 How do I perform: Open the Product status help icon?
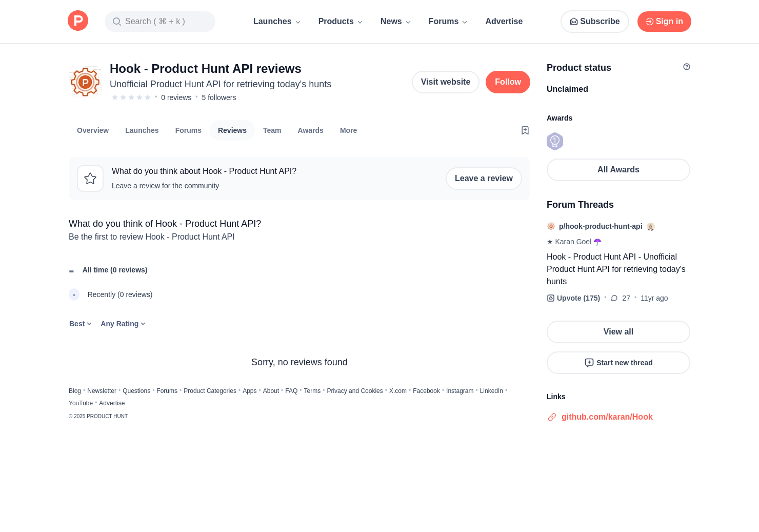pyautogui.click(x=687, y=67)
